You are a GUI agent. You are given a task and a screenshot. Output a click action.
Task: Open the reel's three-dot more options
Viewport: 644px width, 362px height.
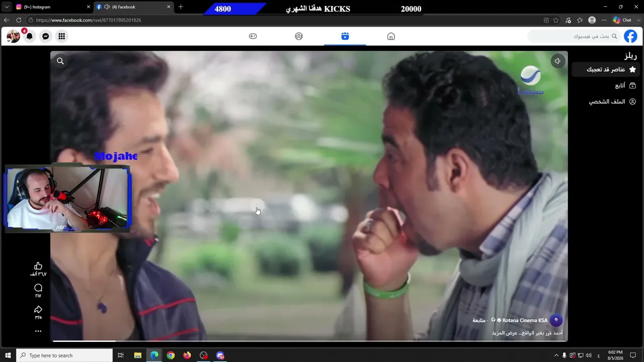[x=38, y=331]
